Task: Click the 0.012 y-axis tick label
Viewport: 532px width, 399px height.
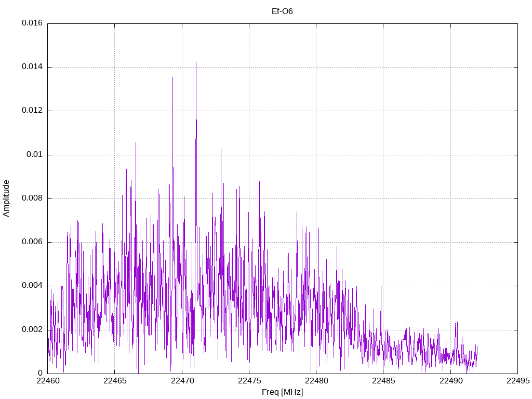Action: pyautogui.click(x=32, y=110)
